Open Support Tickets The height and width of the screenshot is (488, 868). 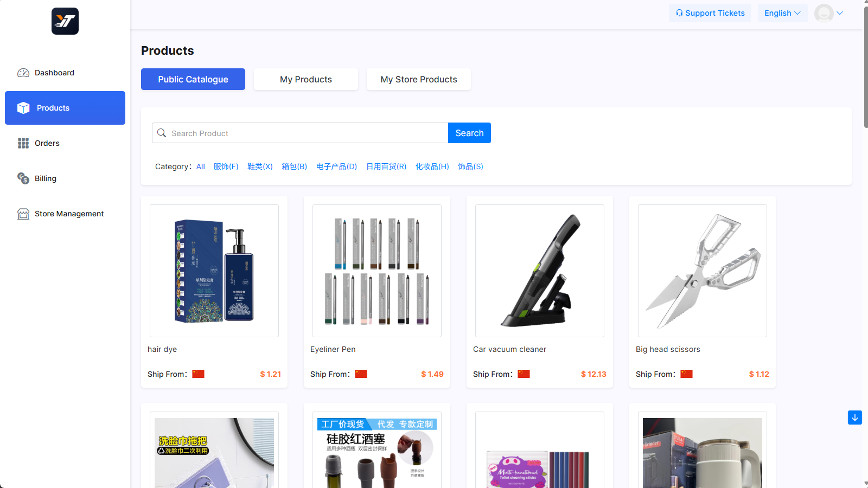point(710,13)
